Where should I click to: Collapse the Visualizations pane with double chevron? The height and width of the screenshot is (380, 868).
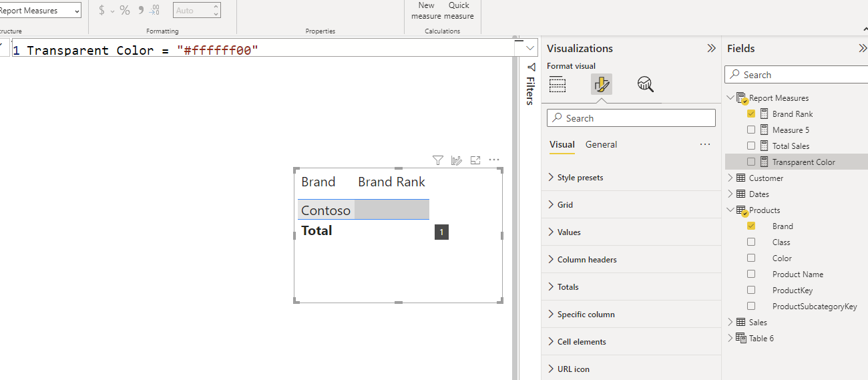click(711, 48)
